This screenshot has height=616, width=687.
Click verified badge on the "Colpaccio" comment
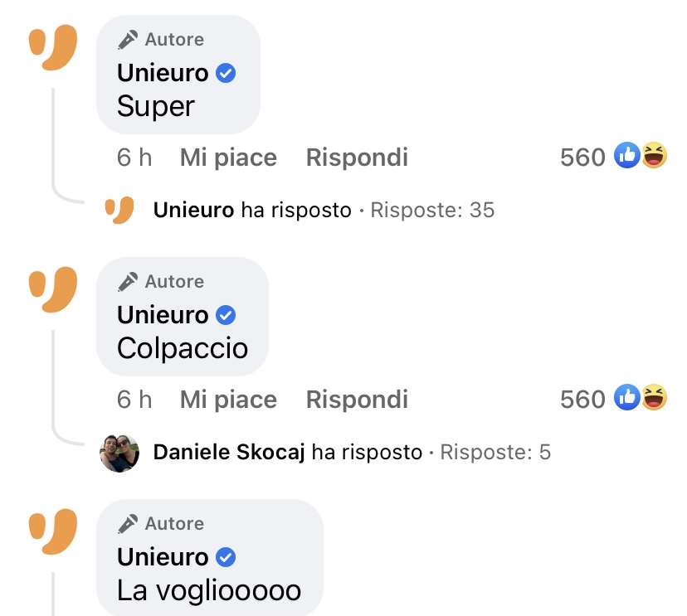226,315
